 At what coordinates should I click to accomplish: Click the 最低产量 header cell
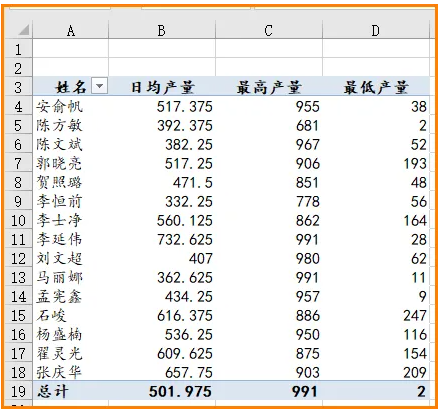coord(376,87)
